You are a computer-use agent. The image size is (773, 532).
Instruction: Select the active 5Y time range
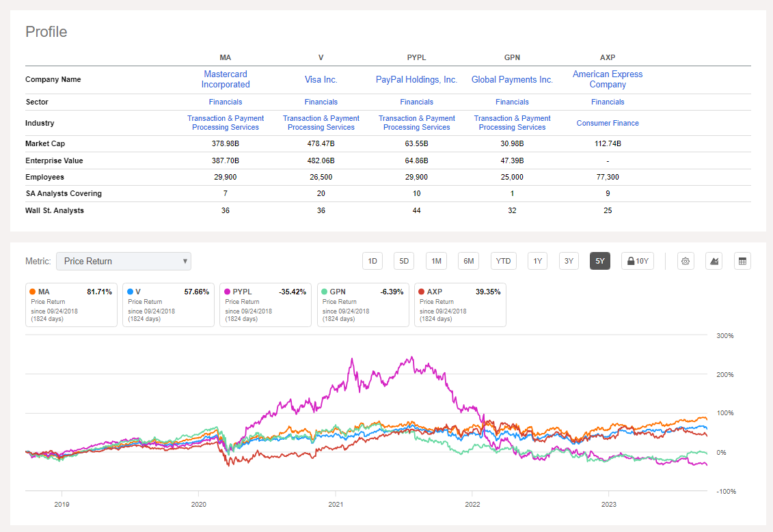click(600, 261)
